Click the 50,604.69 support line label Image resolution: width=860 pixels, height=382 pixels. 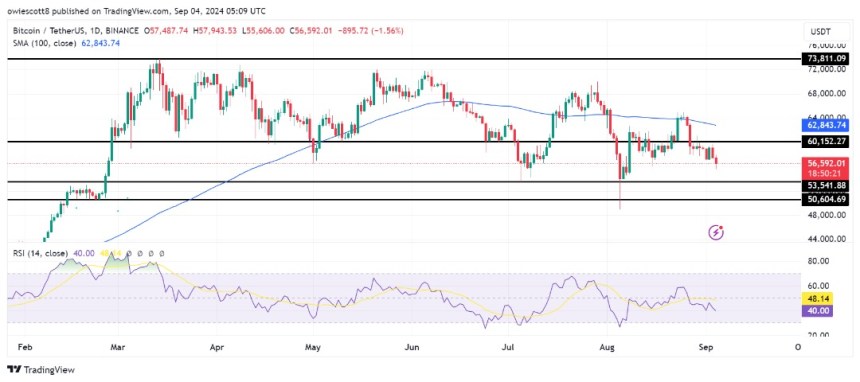pyautogui.click(x=825, y=200)
